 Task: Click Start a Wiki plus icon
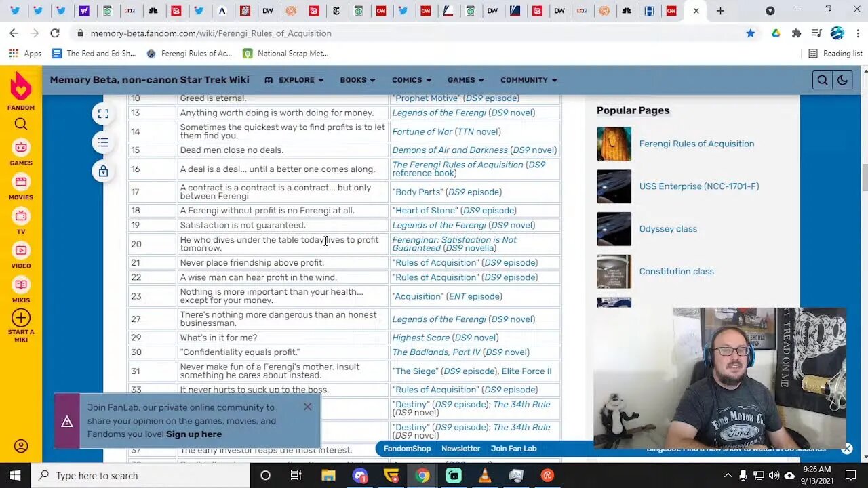[21, 318]
